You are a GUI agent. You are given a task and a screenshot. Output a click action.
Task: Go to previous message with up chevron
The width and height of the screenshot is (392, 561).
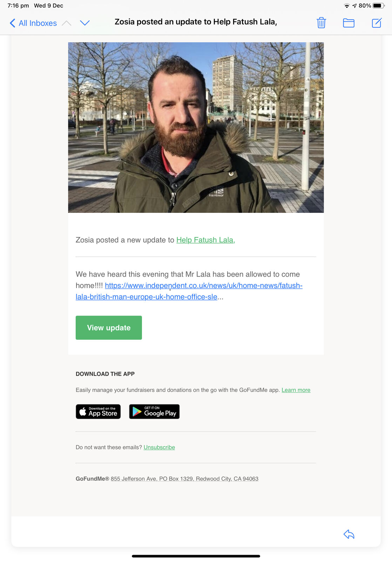[67, 23]
